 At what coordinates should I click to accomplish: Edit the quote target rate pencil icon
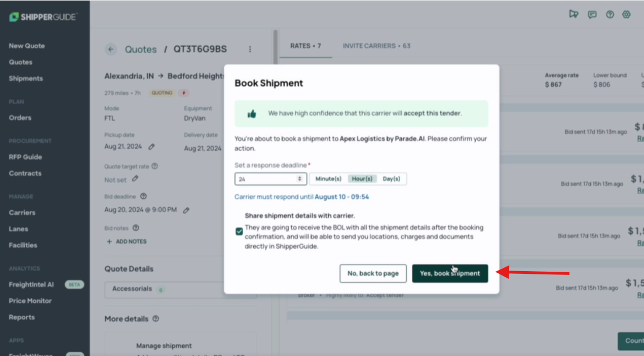(135, 179)
